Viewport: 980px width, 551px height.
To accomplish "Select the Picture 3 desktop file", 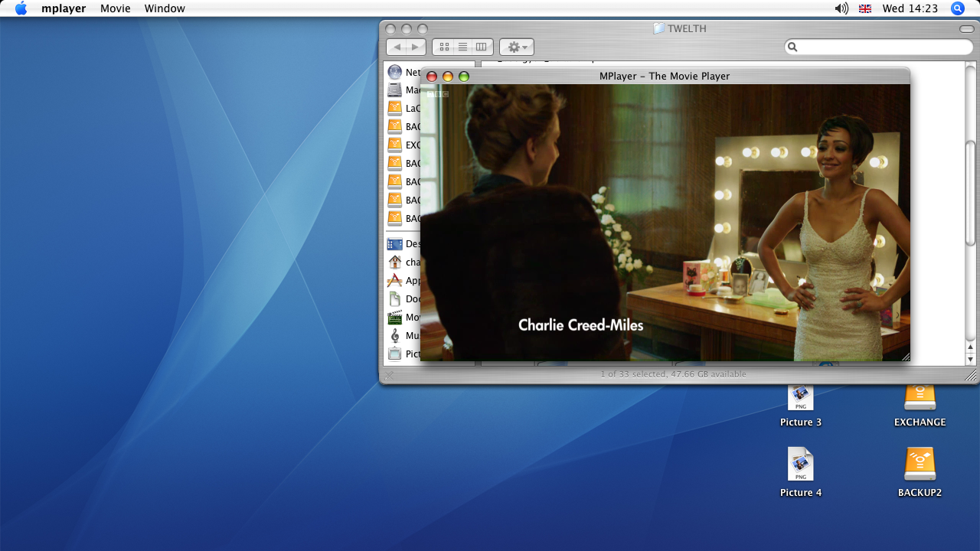I will pyautogui.click(x=801, y=406).
